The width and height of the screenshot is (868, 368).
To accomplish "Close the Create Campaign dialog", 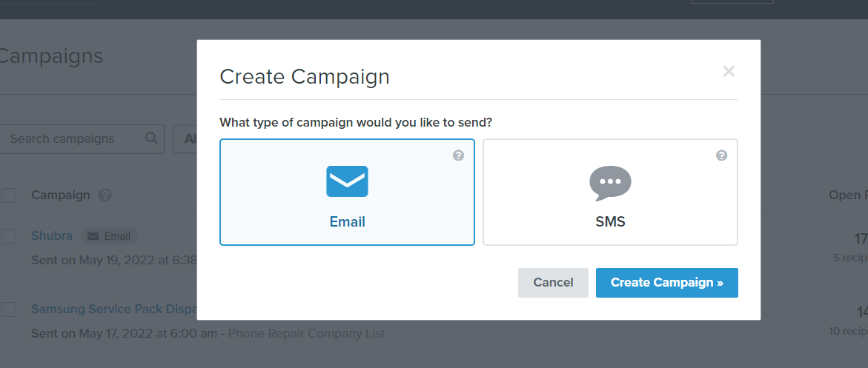I will click(x=729, y=71).
